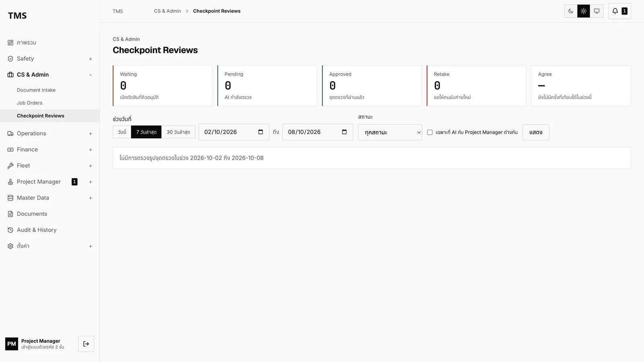The width and height of the screenshot is (644, 362).
Task: Expand the ตั้งค่า menu plus
Action: (91, 246)
